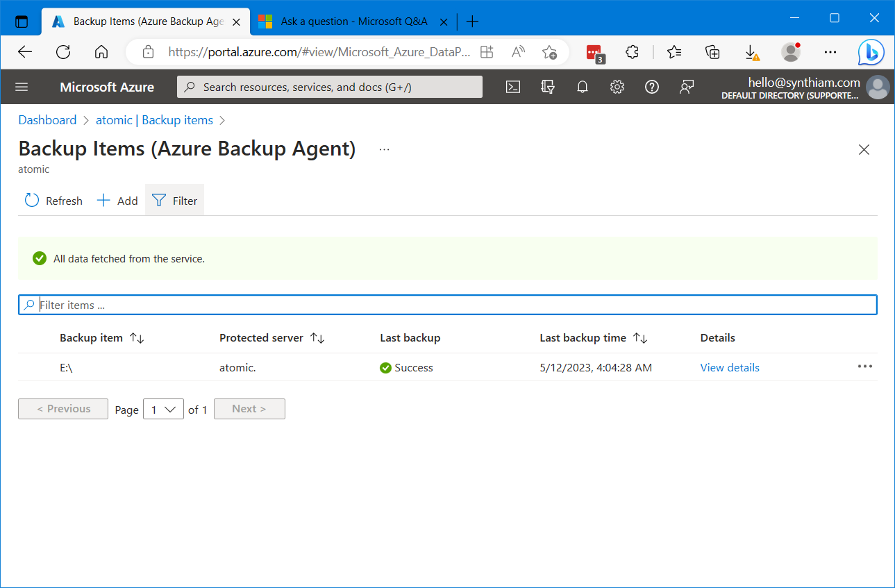Select the page number dropdown
This screenshot has width=895, height=588.
163,409
